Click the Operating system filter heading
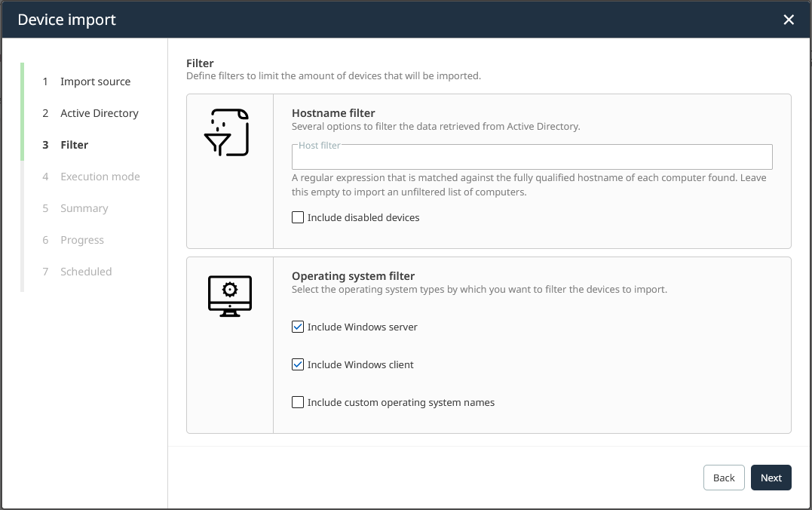Image resolution: width=812 pixels, height=510 pixels. (353, 276)
